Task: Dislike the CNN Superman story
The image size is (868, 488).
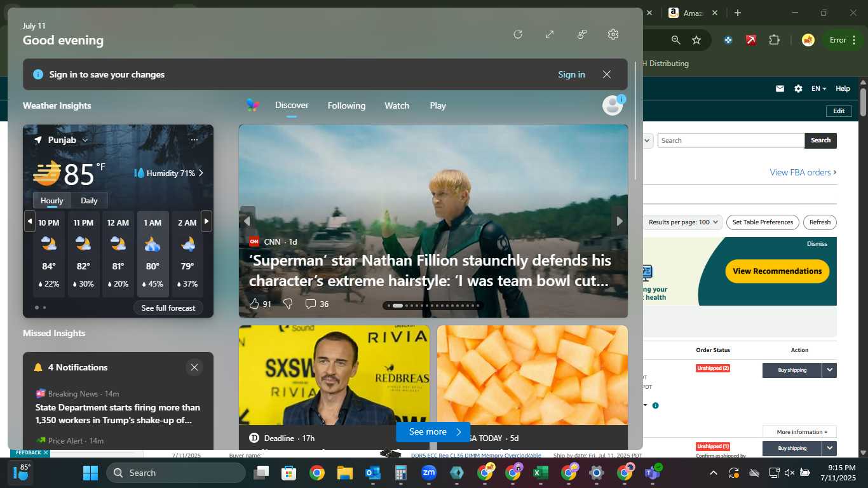Action: point(288,304)
